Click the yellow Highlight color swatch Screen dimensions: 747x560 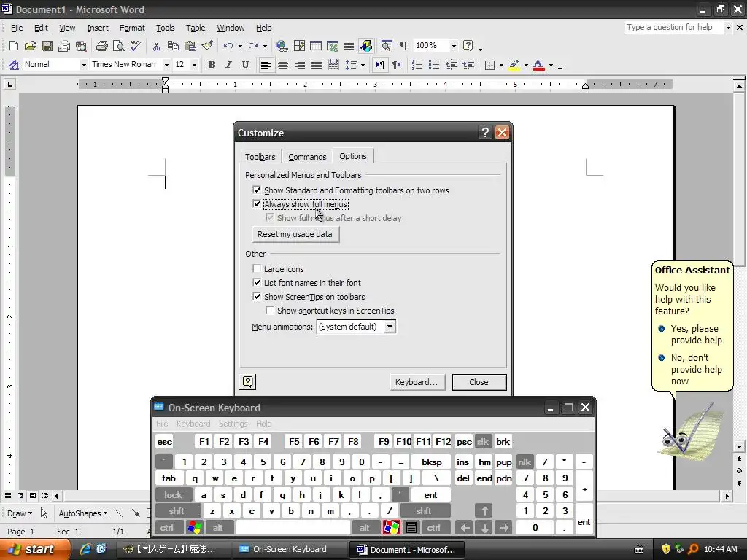coord(514,65)
